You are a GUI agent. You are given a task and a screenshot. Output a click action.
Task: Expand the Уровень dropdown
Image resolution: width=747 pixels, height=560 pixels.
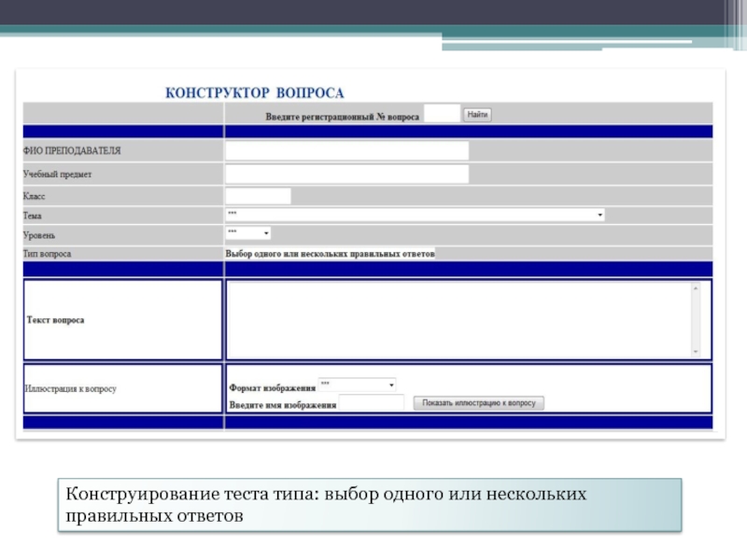247,233
